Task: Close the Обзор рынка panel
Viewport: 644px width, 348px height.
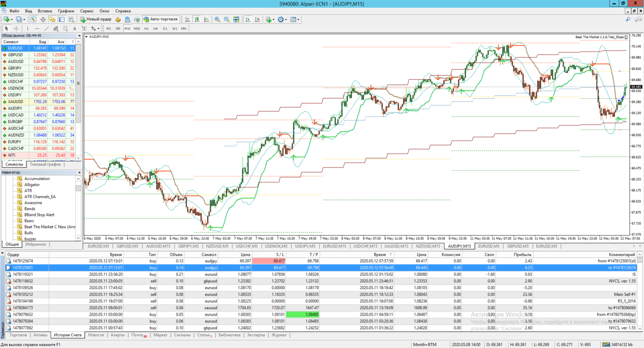Action: coord(79,35)
